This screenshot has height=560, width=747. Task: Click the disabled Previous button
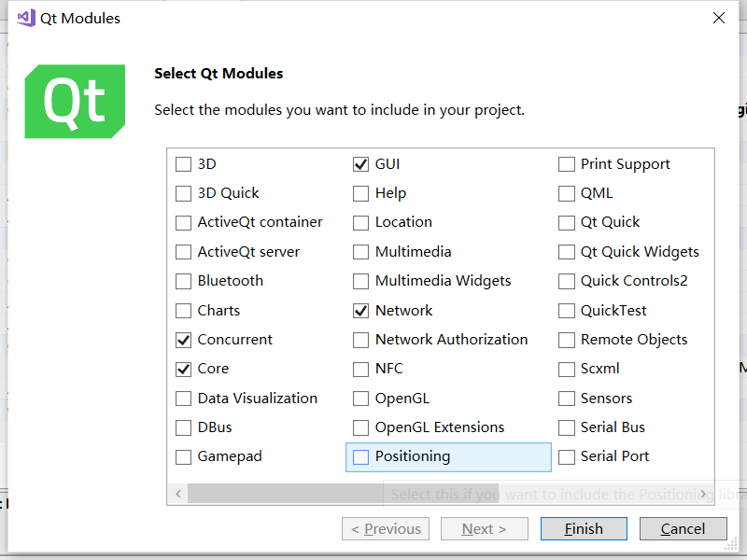tap(386, 528)
